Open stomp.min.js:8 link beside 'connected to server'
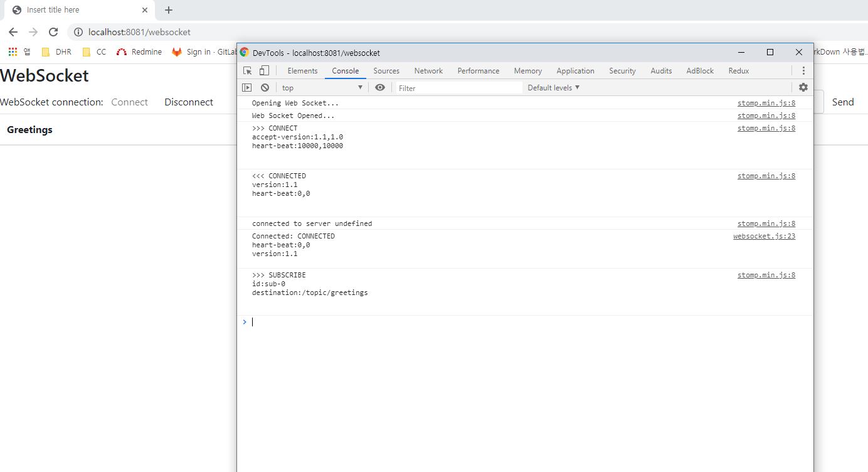 coord(766,223)
